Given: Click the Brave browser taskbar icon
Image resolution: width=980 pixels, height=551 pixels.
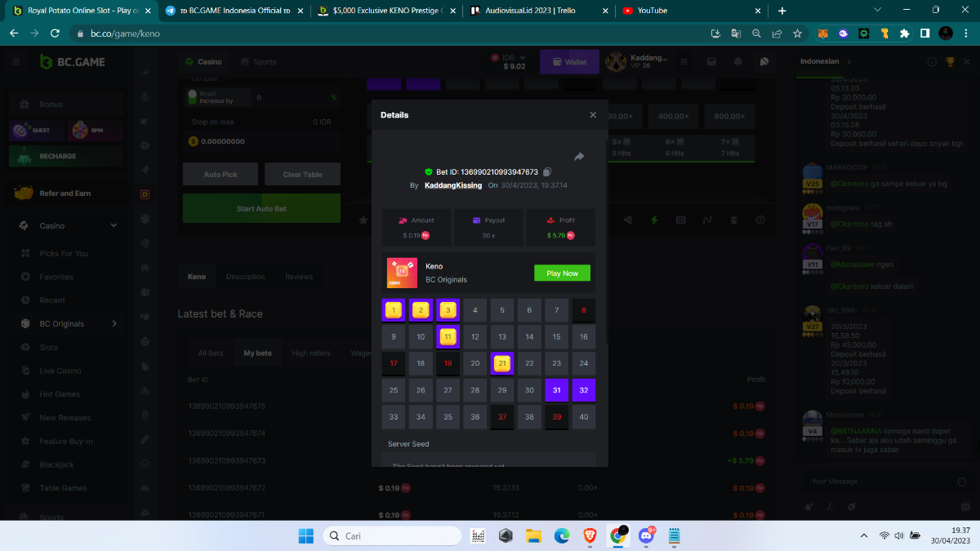Looking at the screenshot, I should click(x=590, y=536).
